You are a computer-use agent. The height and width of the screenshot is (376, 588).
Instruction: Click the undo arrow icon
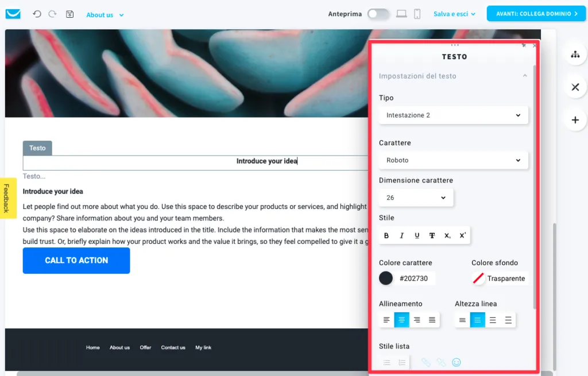(37, 14)
